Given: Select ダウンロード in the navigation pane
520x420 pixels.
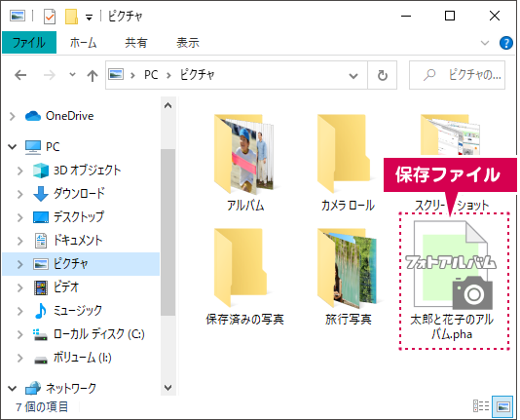Looking at the screenshot, I should click(x=79, y=193).
